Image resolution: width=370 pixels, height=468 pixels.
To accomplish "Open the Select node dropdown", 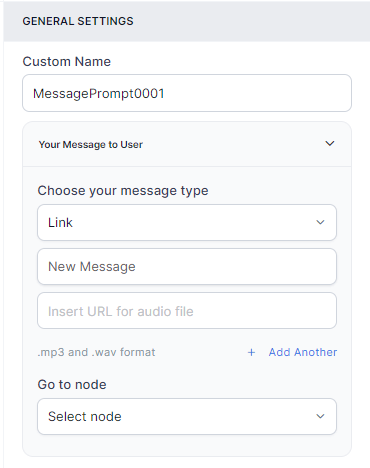I will [187, 416].
